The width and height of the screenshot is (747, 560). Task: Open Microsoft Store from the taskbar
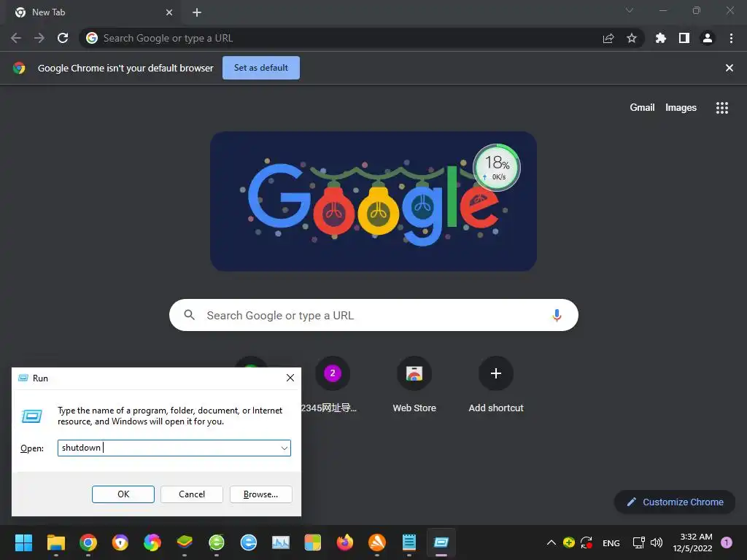[x=312, y=542]
